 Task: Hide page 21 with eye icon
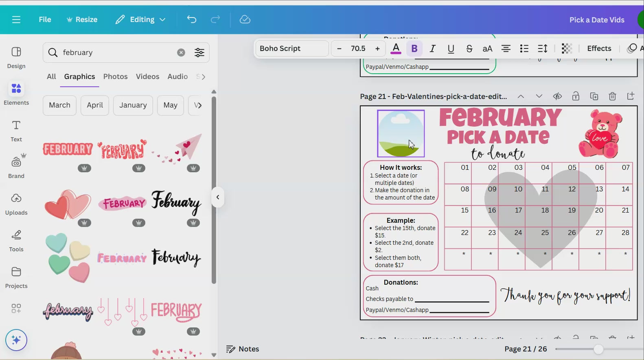pos(557,97)
